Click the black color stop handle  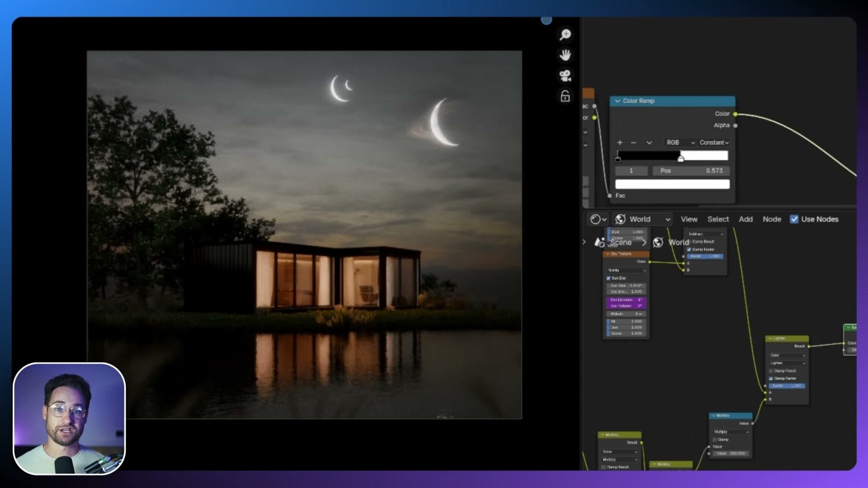pyautogui.click(x=618, y=158)
